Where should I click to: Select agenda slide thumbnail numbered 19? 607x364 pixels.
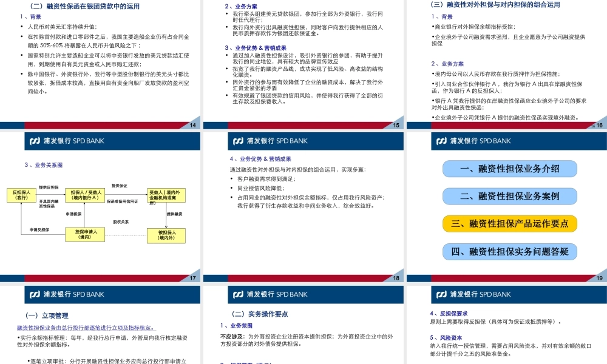click(507, 207)
